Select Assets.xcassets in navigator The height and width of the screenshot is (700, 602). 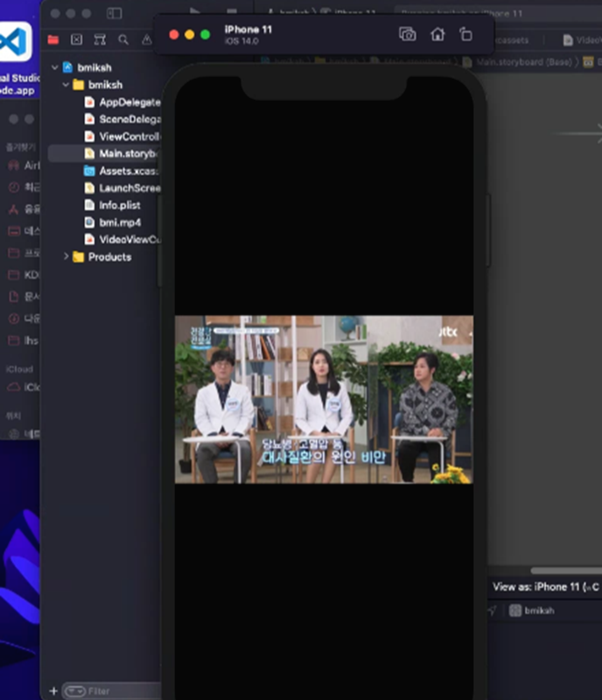click(x=122, y=171)
